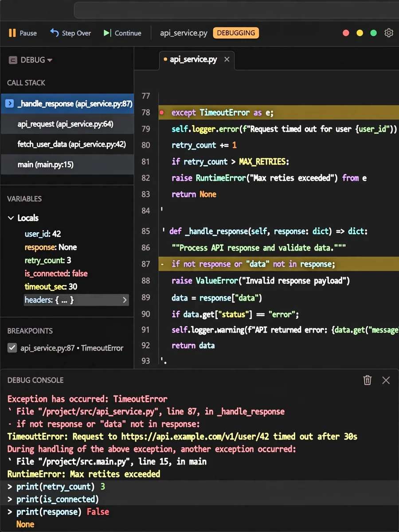399x532 pixels.
Task: Click line number 88 in the gutter
Action: point(145,281)
